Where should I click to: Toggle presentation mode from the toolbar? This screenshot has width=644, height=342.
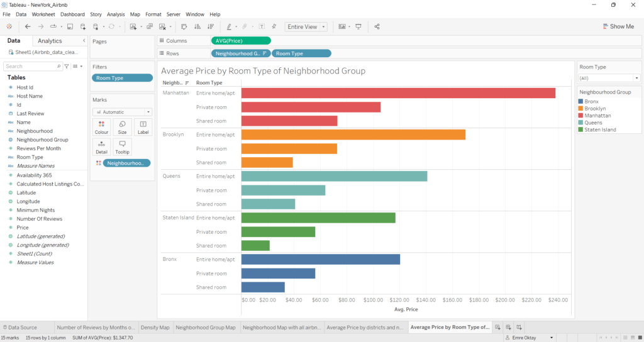358,26
